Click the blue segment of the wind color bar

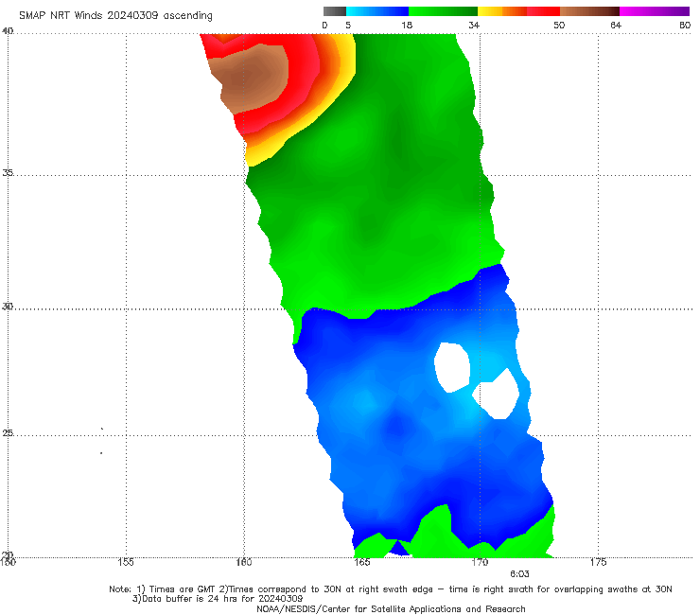pos(377,11)
